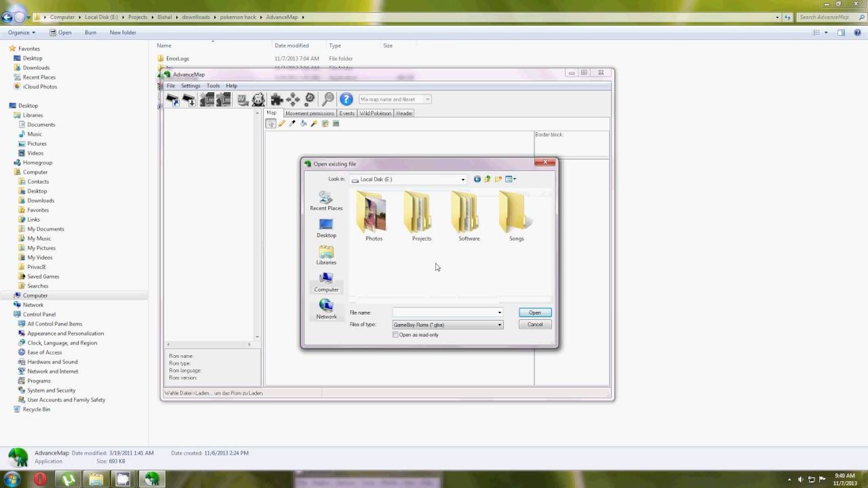This screenshot has height=488, width=868.
Task: Click the green grid icon in Map tab tools
Action: pyautogui.click(x=336, y=123)
